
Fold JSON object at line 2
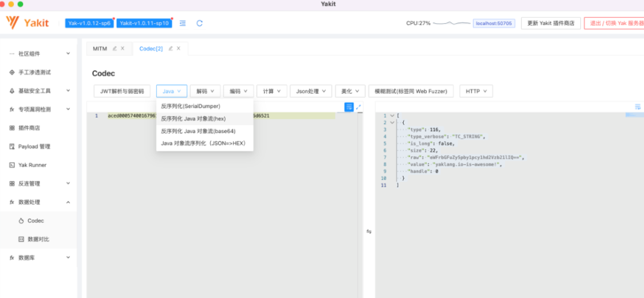[x=392, y=122]
